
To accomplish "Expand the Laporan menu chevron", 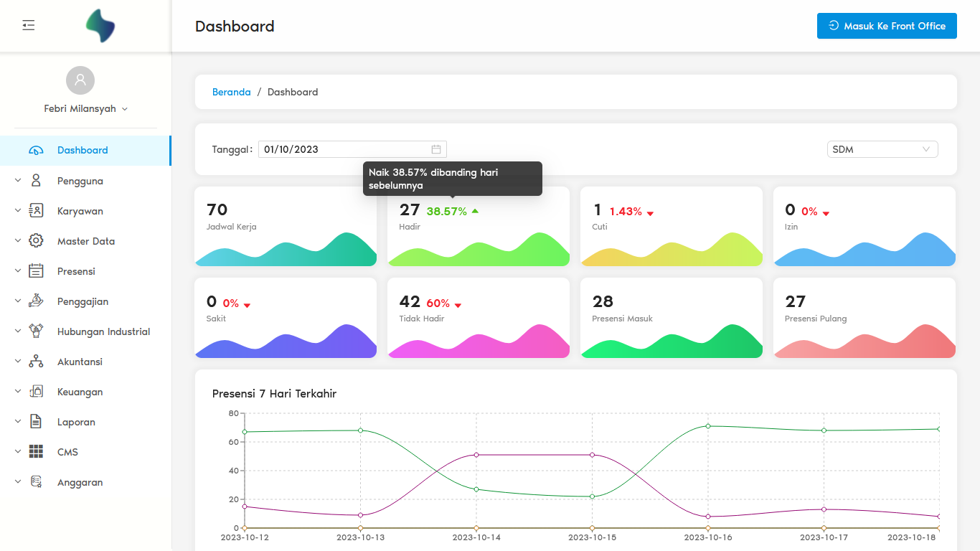I will [18, 422].
